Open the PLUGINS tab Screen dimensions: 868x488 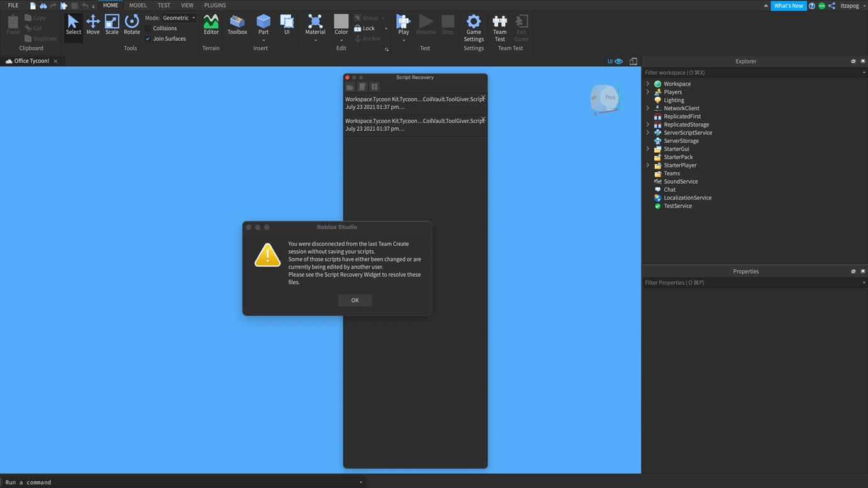(x=215, y=6)
